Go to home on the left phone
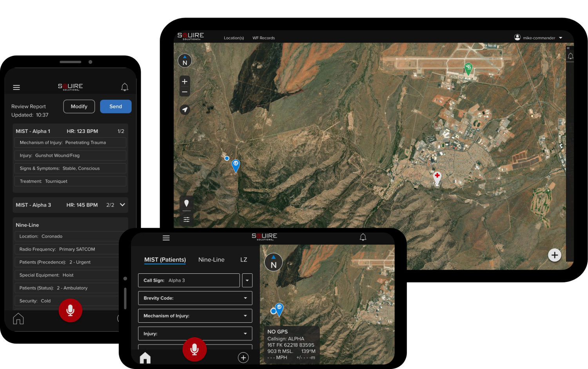This screenshot has width=588, height=369. [18, 319]
